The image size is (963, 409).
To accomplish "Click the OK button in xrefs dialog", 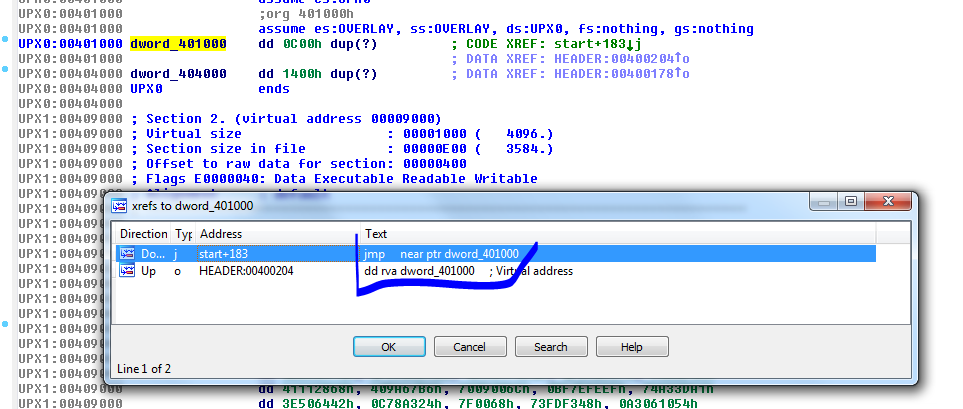I will pyautogui.click(x=389, y=347).
